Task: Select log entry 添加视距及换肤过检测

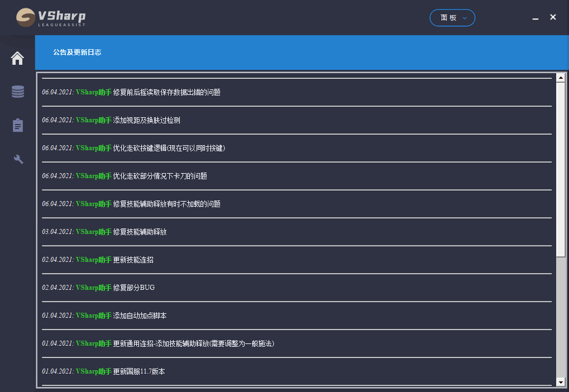Action: [x=111, y=120]
